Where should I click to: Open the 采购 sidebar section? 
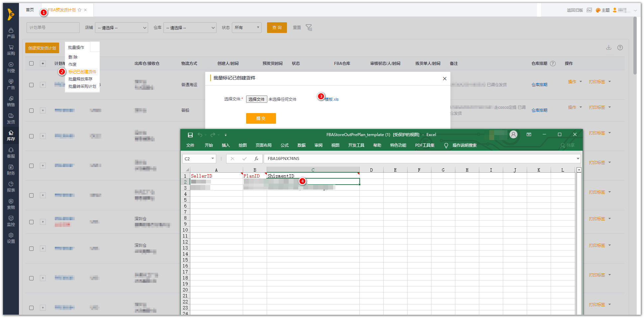pyautogui.click(x=11, y=50)
